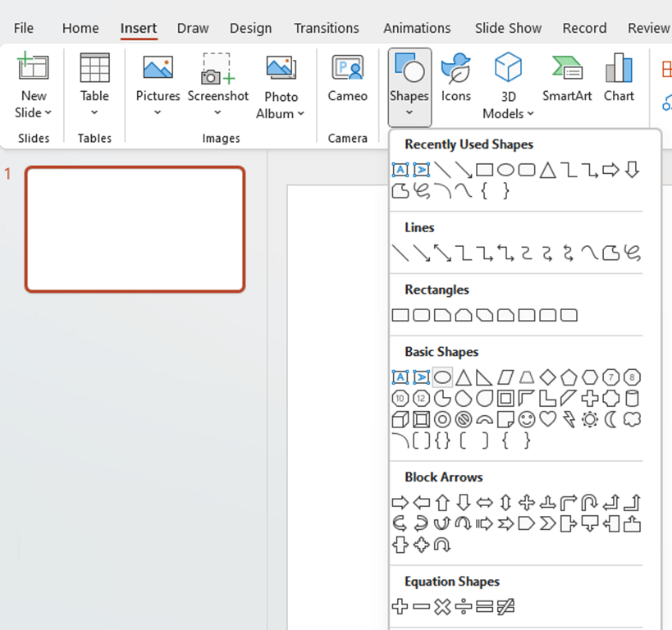Viewport: 672px width, 630px height.
Task: Switch to the Home tab
Action: pyautogui.click(x=80, y=28)
